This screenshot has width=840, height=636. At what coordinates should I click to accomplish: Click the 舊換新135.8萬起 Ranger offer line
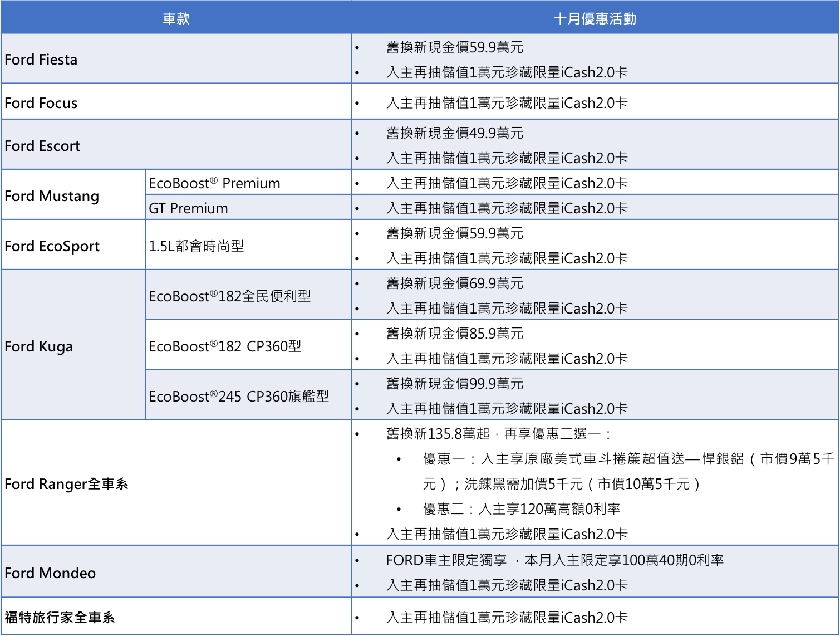point(499,434)
